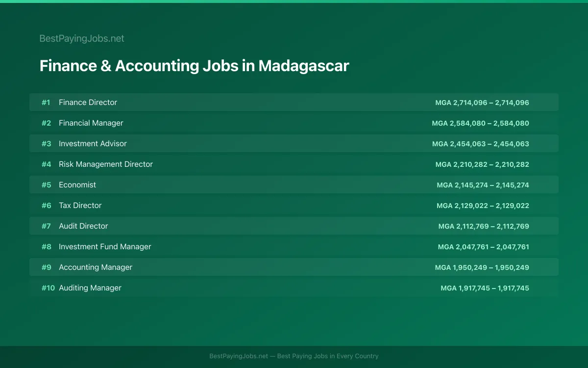The width and height of the screenshot is (588, 368).
Task: Click salary MGA 2,714,096 – 2,714,096
Action: point(482,103)
